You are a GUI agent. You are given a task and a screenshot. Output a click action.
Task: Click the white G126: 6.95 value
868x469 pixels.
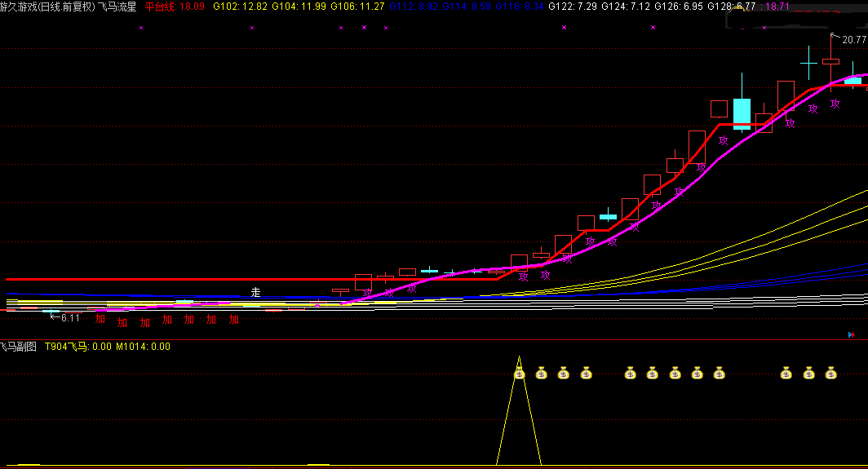[679, 7]
